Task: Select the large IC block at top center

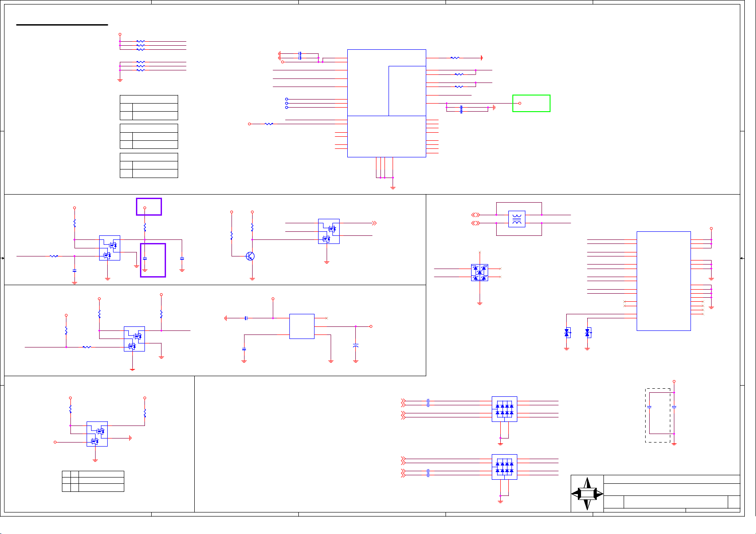Action: point(387,103)
